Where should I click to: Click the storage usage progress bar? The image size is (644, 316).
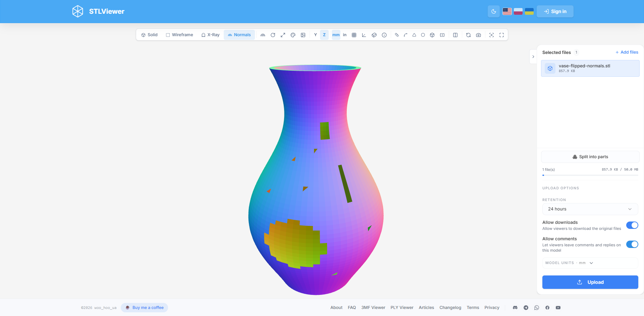click(x=590, y=175)
